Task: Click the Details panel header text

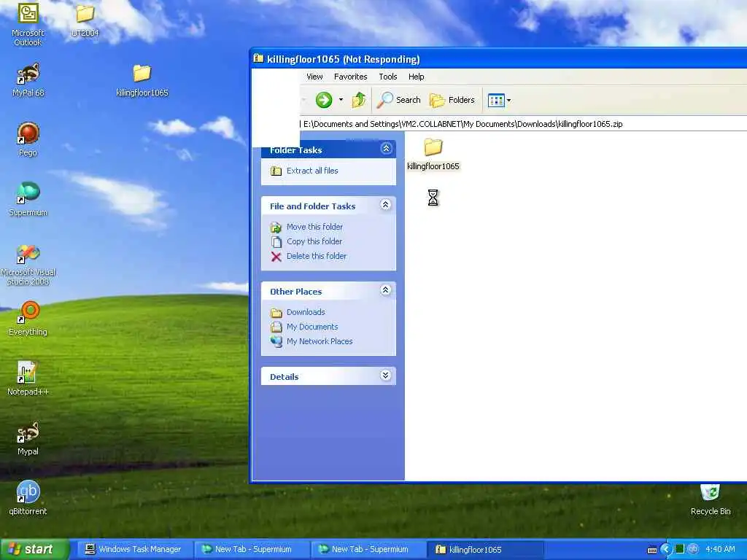Action: (x=284, y=377)
